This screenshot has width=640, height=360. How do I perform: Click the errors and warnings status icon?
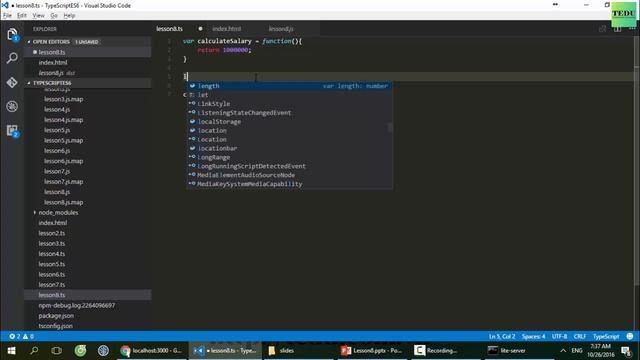click(x=21, y=336)
